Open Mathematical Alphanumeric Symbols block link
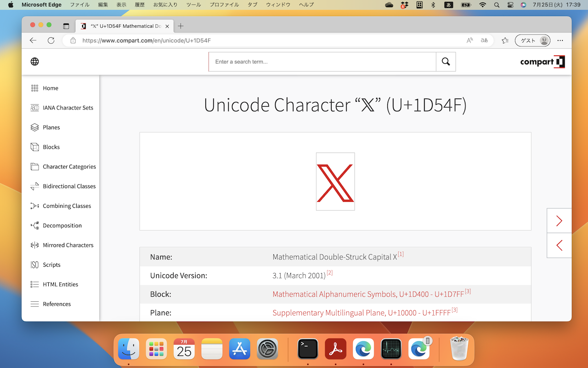The width and height of the screenshot is (588, 368). 368,294
